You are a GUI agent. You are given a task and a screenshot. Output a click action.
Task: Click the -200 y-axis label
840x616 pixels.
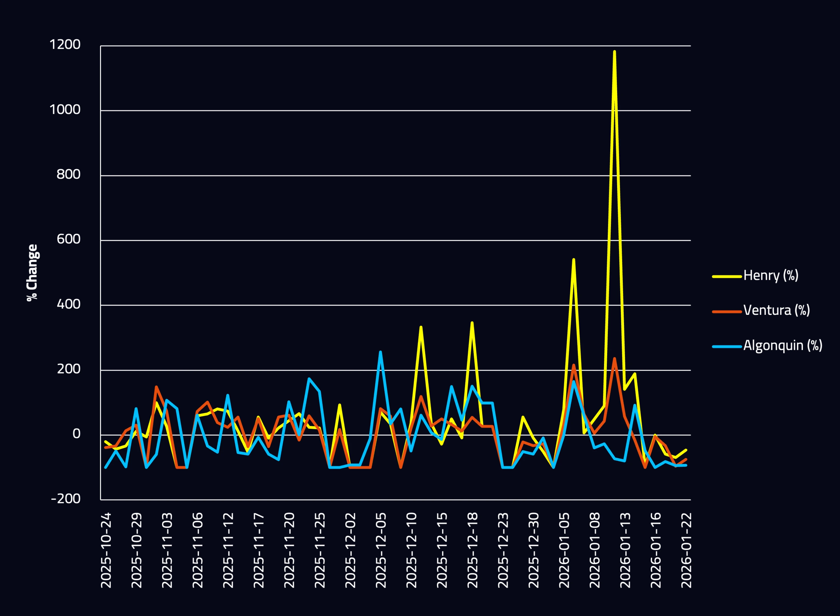point(66,499)
